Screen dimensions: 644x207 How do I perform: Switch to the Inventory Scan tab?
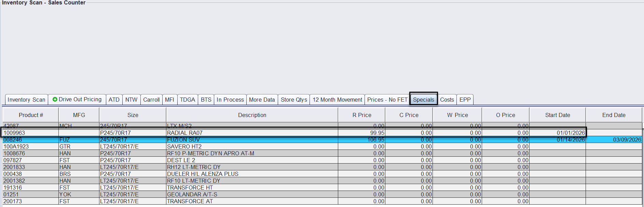tap(26, 100)
